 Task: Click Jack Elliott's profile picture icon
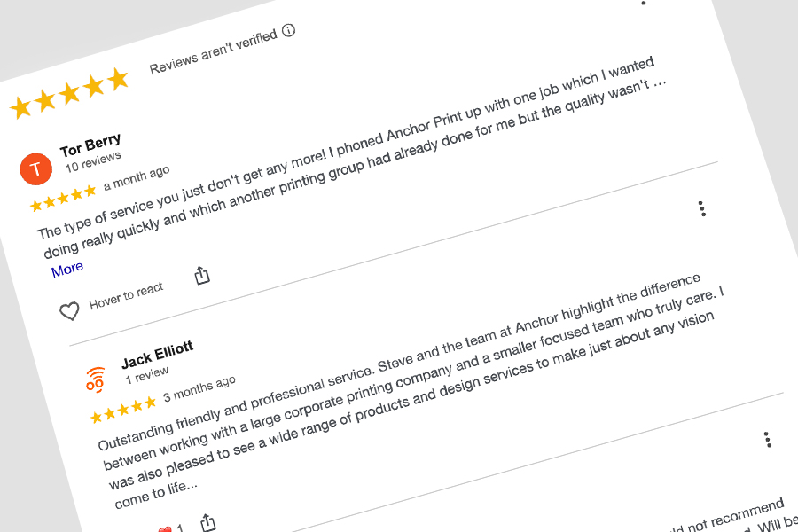click(x=95, y=379)
